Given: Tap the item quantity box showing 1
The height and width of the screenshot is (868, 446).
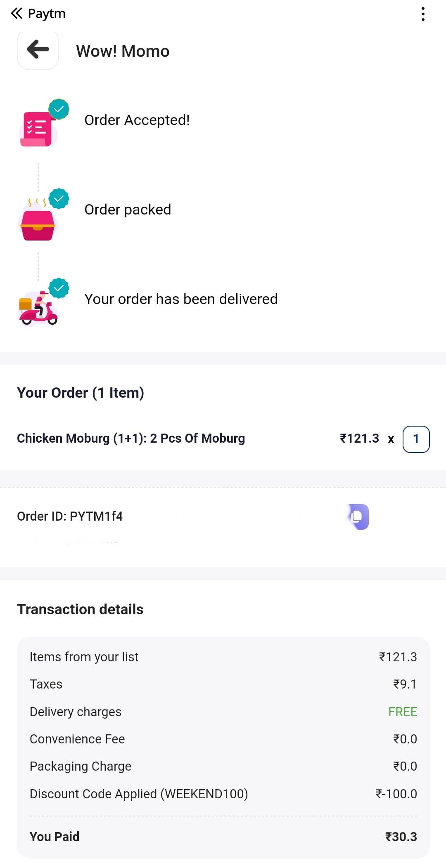Looking at the screenshot, I should point(416,439).
